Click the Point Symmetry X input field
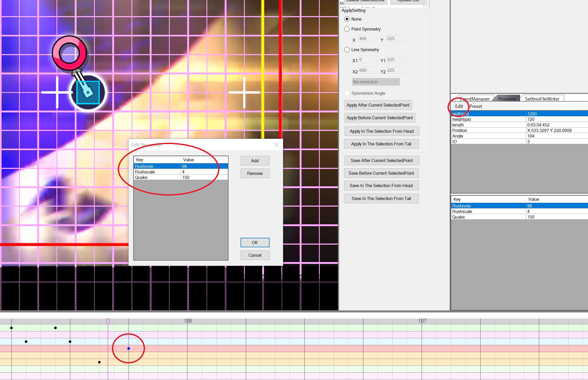This screenshot has width=588, height=380. (367, 39)
